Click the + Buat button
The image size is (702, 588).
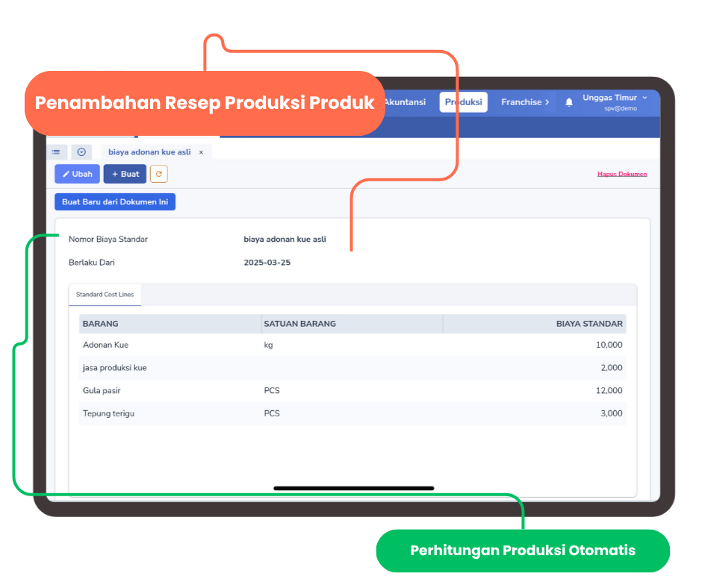125,174
